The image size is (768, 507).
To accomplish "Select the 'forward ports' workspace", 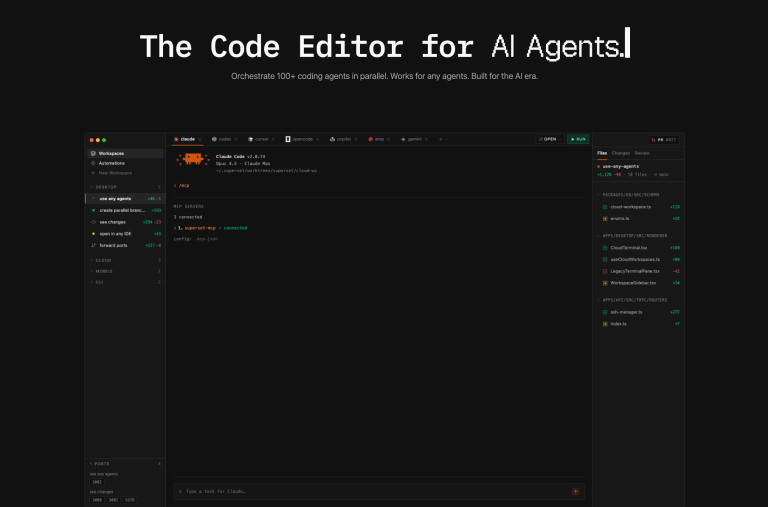I will tap(125, 245).
